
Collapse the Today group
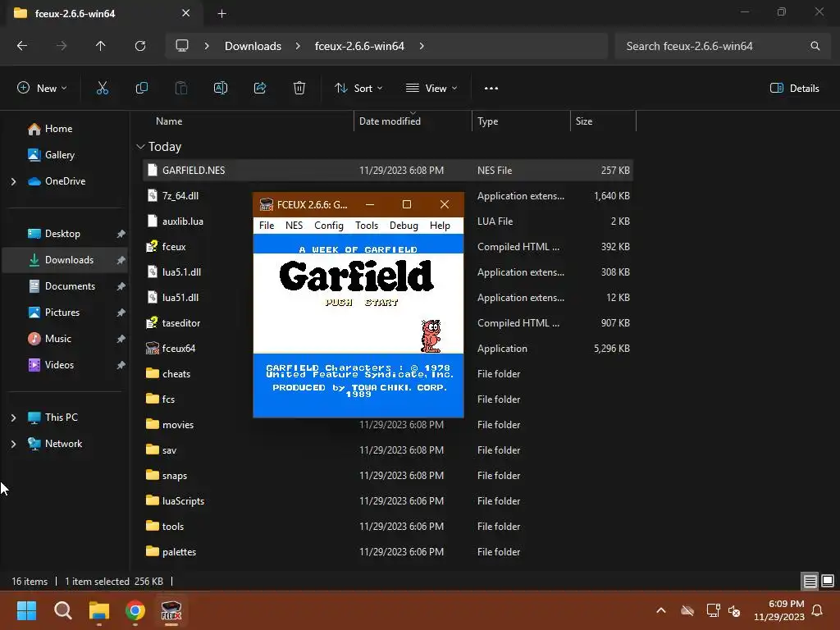(140, 147)
